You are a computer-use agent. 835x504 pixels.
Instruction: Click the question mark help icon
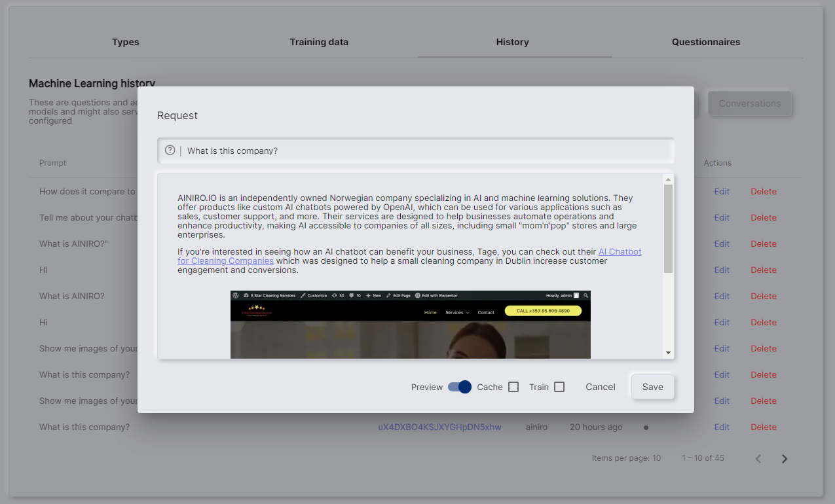click(x=170, y=150)
